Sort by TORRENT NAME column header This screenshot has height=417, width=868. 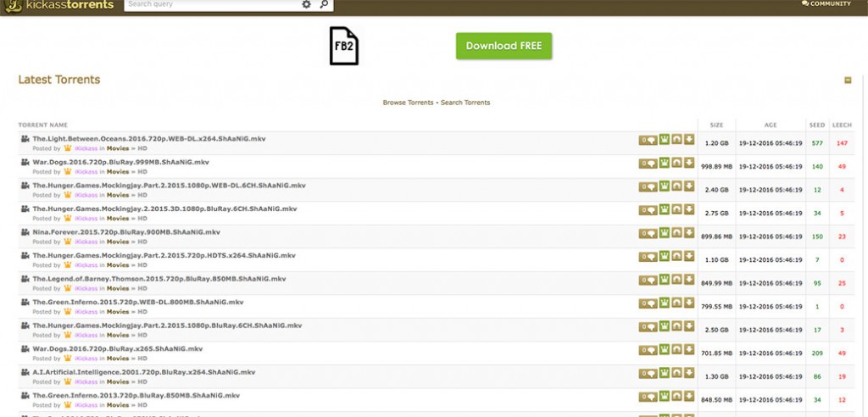[42, 125]
